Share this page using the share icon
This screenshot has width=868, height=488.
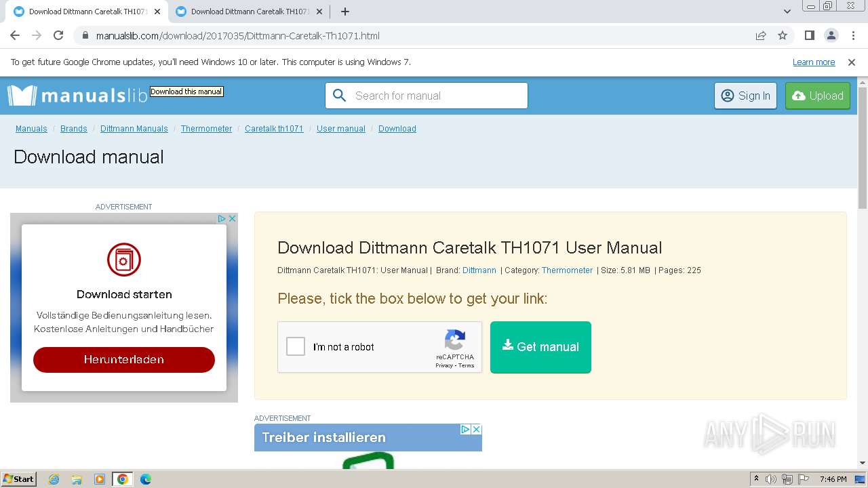[x=761, y=35]
